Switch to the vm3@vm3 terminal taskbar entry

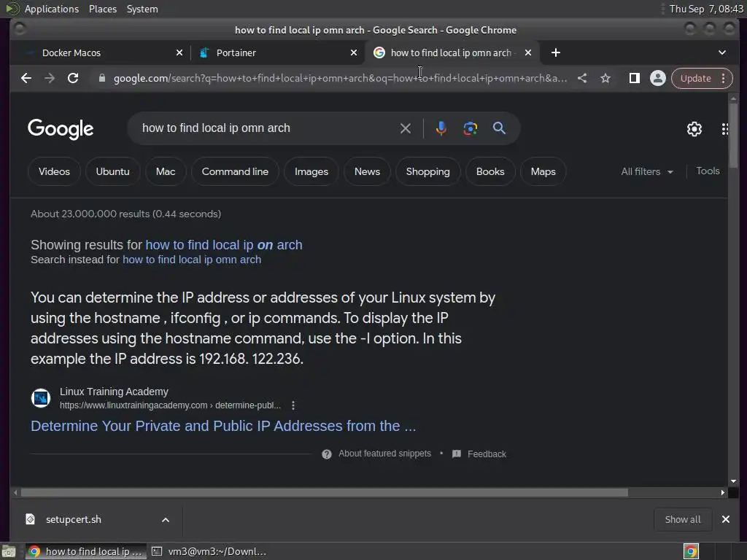coord(209,551)
